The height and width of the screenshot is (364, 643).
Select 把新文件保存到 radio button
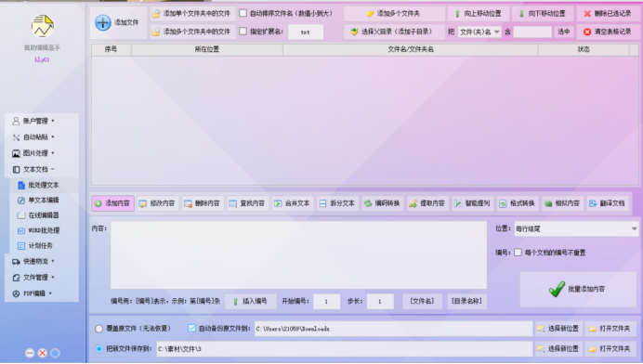(98, 349)
